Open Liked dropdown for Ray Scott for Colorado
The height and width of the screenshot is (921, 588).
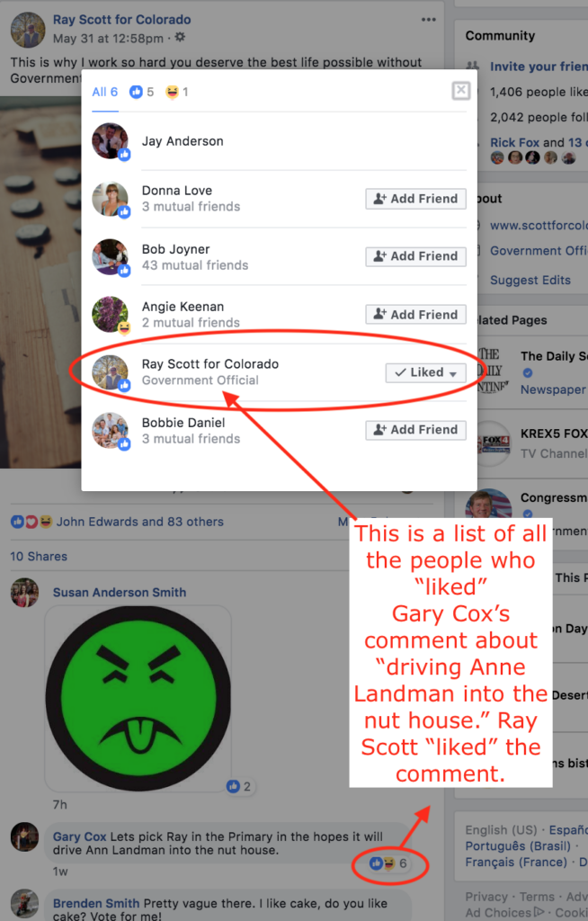[x=426, y=372]
